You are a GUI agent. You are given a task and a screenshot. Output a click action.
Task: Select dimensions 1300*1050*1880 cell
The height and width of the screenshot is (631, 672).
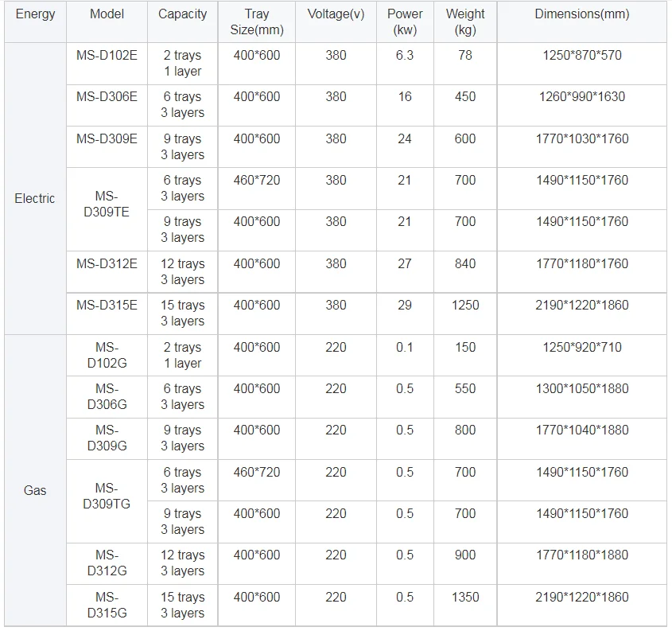click(x=581, y=389)
